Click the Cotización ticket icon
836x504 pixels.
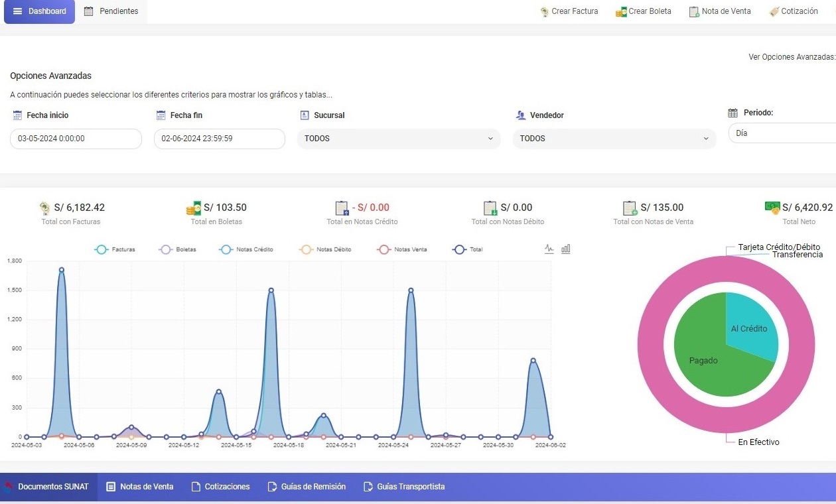[x=774, y=11]
